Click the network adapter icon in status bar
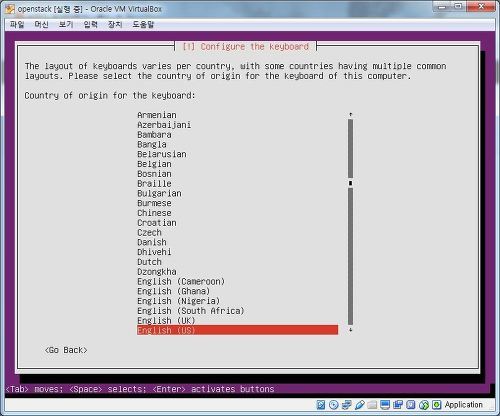 coord(347,405)
